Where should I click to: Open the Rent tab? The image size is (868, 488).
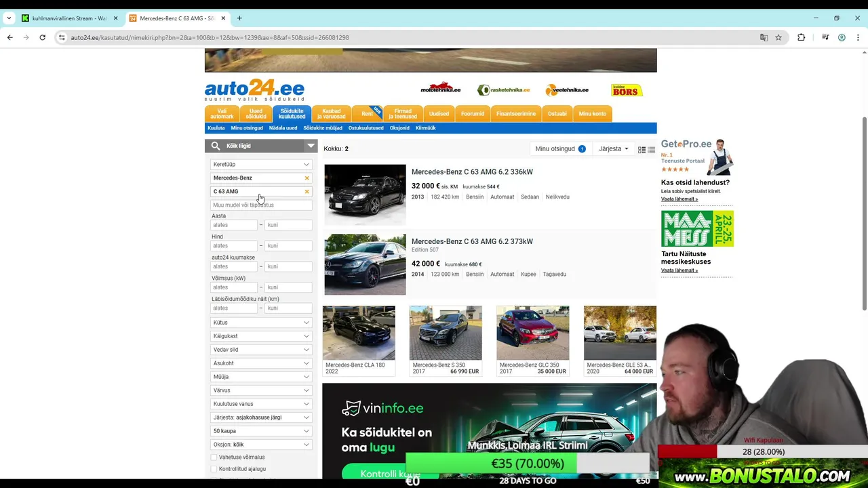[x=368, y=114]
